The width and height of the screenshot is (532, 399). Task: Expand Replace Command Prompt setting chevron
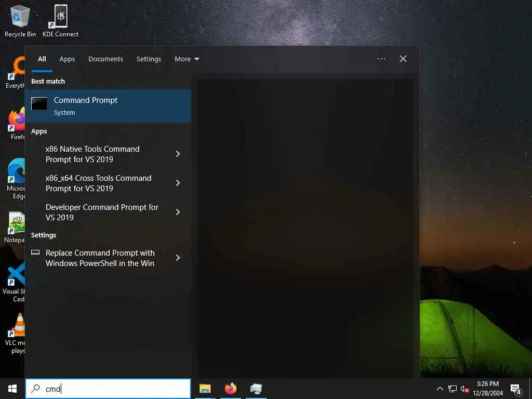coord(178,258)
